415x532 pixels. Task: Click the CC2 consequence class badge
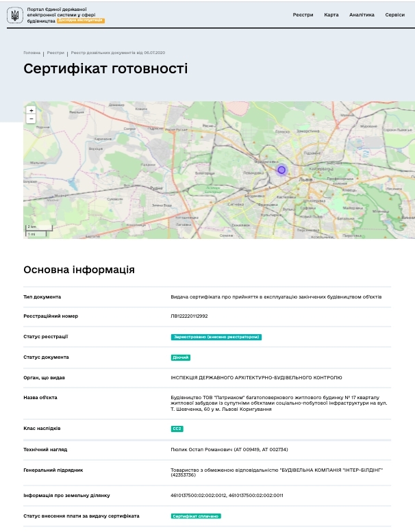(x=177, y=429)
